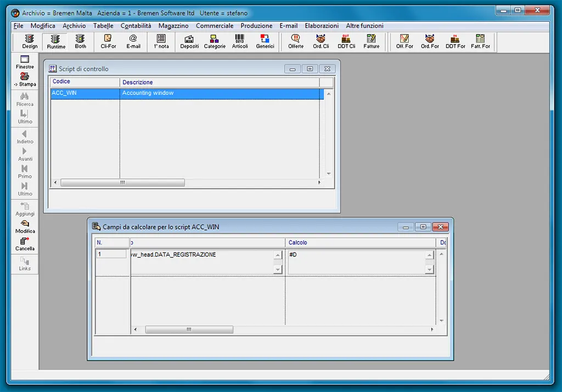Add a record with Aggiungi sidebar icon

(x=25, y=209)
